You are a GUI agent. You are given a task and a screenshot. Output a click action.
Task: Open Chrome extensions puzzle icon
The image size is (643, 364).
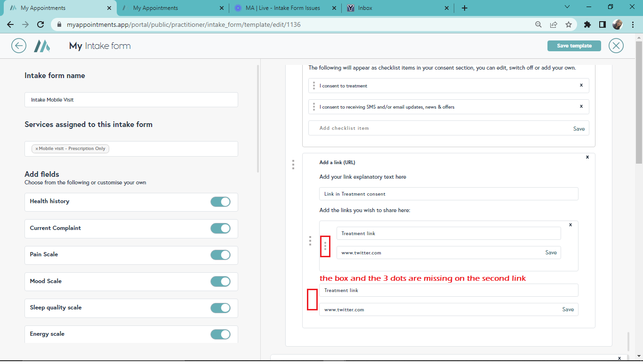587,24
